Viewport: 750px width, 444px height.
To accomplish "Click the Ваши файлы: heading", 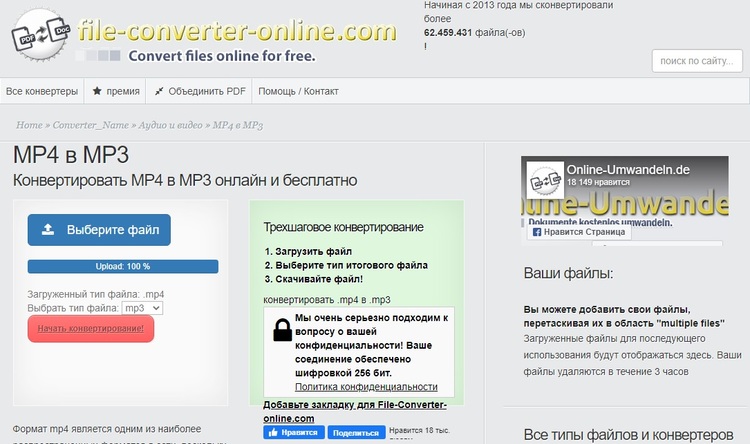I will [568, 273].
